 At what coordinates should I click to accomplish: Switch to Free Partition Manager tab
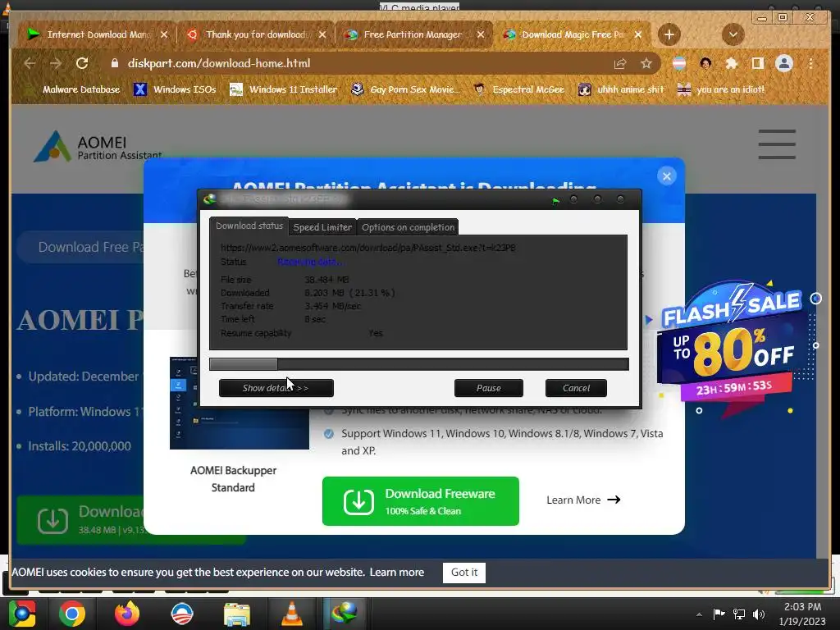[413, 34]
